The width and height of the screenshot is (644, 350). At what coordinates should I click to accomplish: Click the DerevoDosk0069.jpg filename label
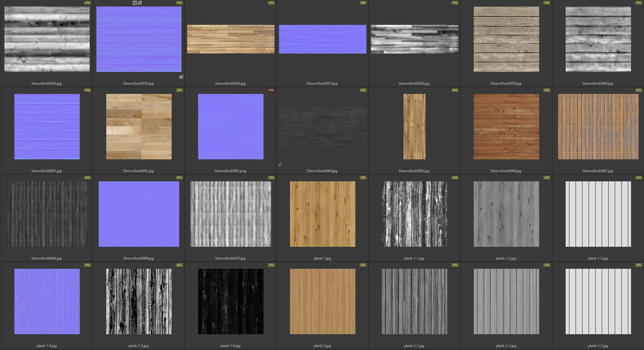pos(138,258)
